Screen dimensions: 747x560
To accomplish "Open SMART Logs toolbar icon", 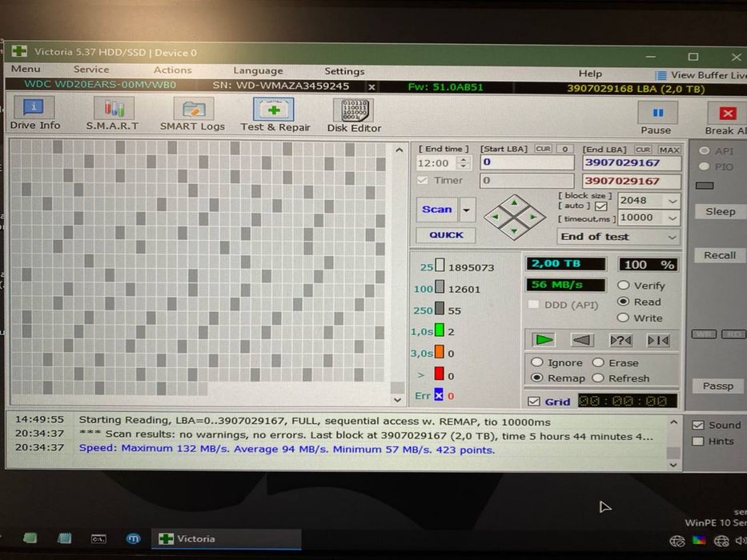I will coord(192,110).
